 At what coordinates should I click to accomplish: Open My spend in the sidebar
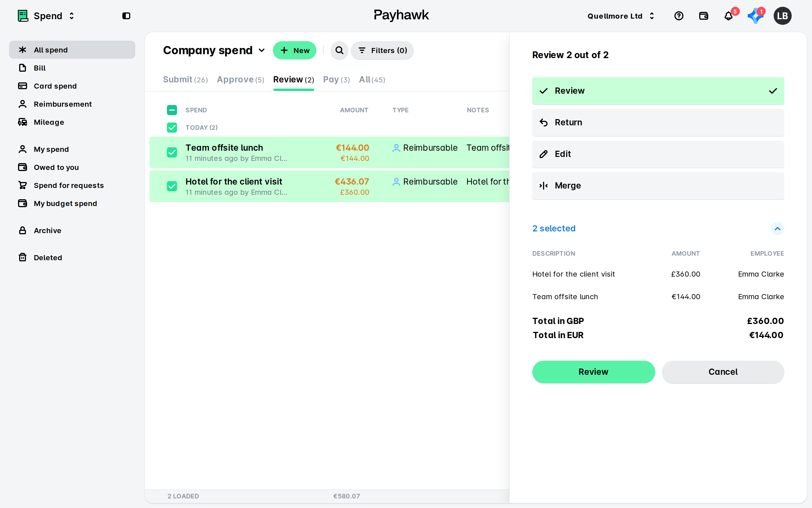pos(72,149)
